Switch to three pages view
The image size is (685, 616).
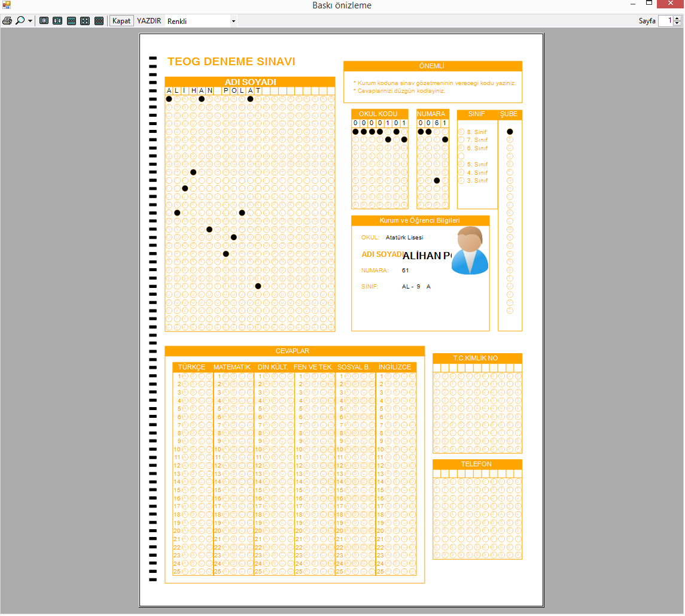coord(71,21)
